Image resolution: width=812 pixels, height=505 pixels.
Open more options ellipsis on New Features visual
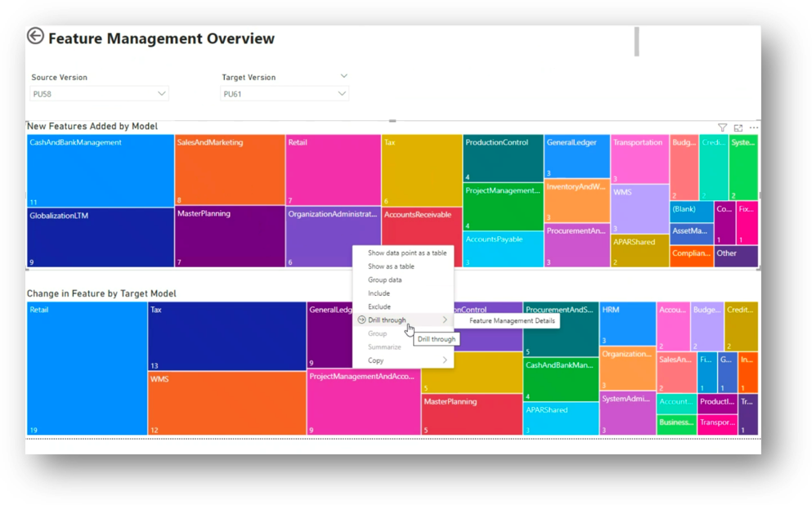[x=754, y=127]
